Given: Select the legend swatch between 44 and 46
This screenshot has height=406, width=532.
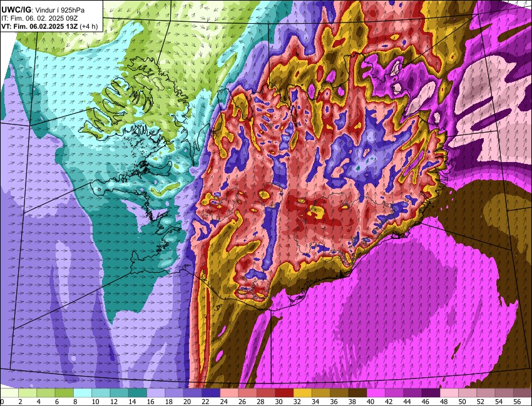Looking at the screenshot, I should (x=412, y=393).
